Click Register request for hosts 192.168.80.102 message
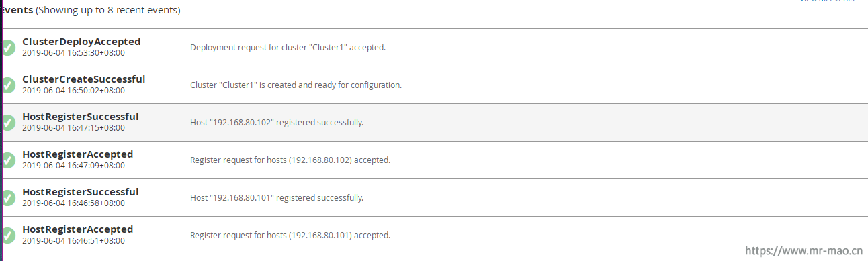Image resolution: width=868 pixels, height=261 pixels. click(x=290, y=160)
